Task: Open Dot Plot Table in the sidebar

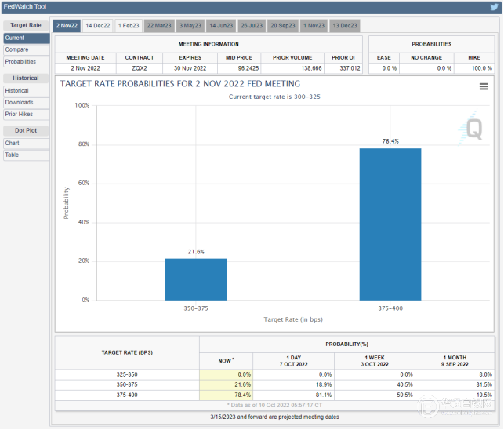Action: tap(27, 155)
